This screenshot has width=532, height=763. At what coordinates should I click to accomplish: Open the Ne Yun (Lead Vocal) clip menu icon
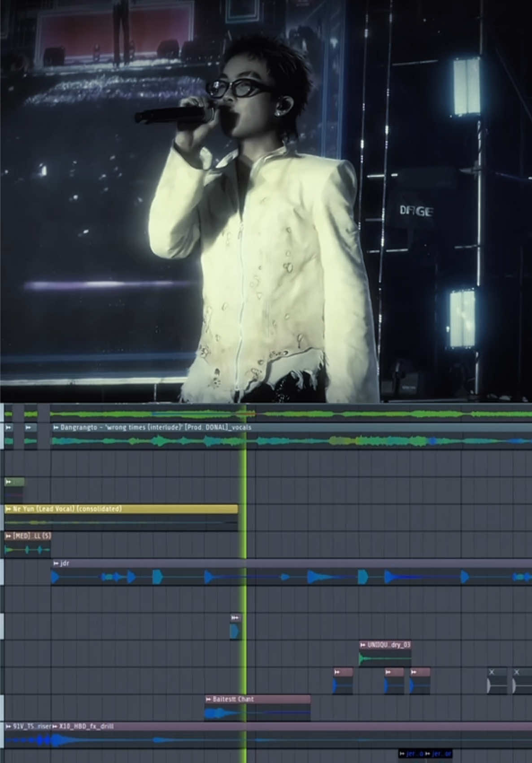[8, 509]
